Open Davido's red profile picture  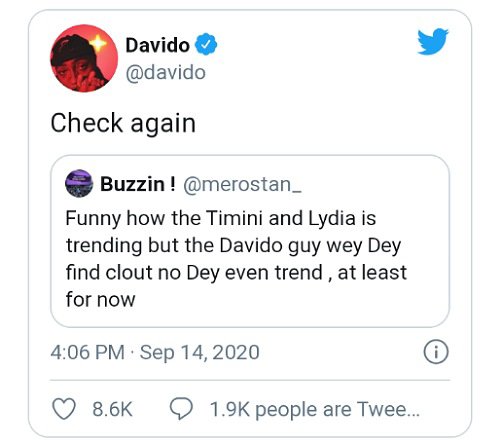(x=84, y=58)
